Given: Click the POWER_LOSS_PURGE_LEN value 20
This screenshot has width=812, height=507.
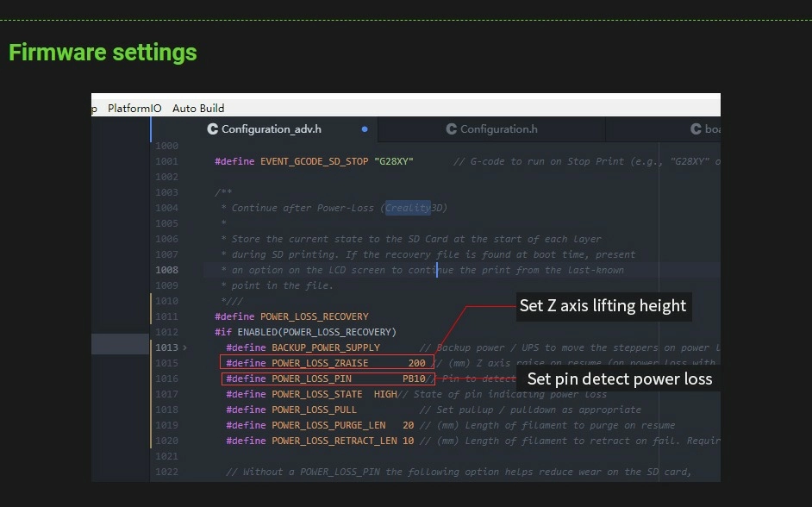Looking at the screenshot, I should [408, 425].
